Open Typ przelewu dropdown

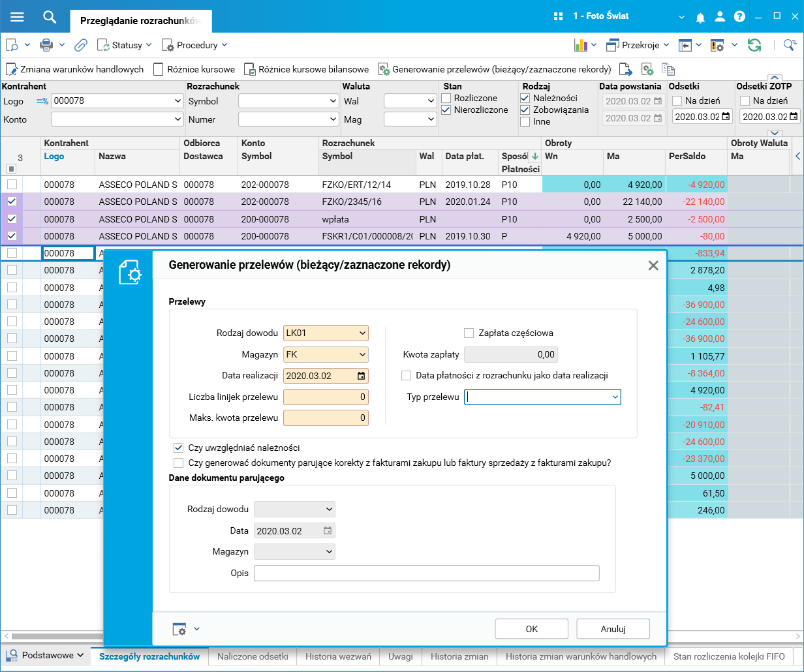click(x=615, y=397)
